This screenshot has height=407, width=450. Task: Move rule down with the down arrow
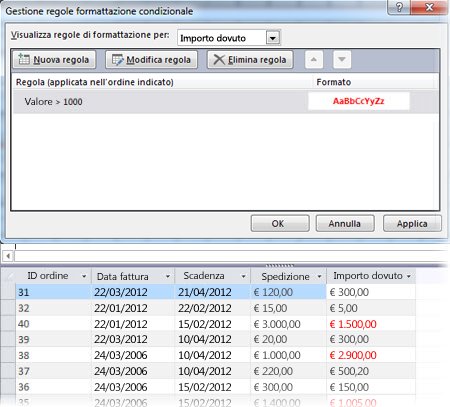click(x=342, y=60)
